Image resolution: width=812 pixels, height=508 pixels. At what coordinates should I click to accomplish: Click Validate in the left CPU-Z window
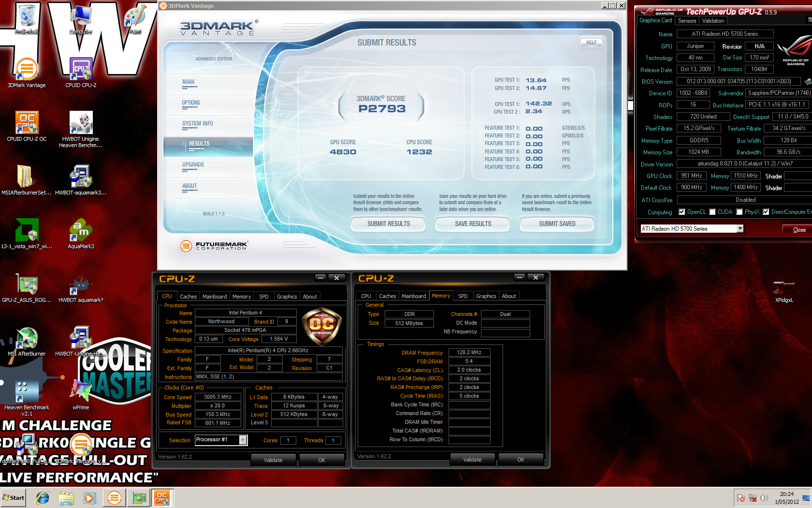273,460
